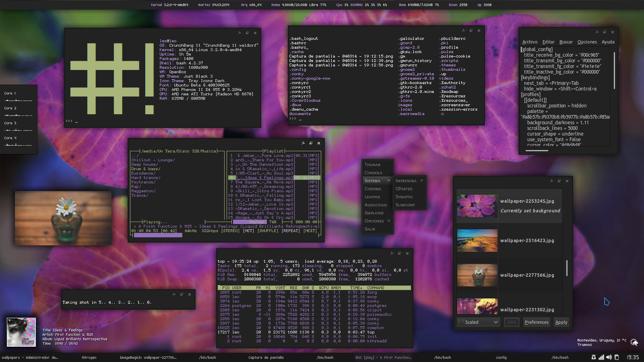Launch Consola from the menu
The width and height of the screenshot is (644, 362).
(378, 173)
